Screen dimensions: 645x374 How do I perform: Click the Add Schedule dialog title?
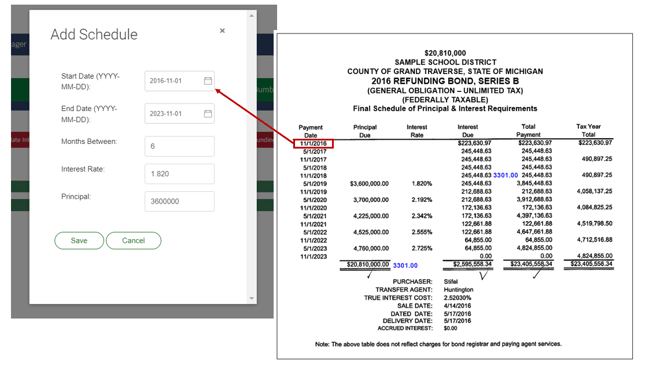point(94,35)
